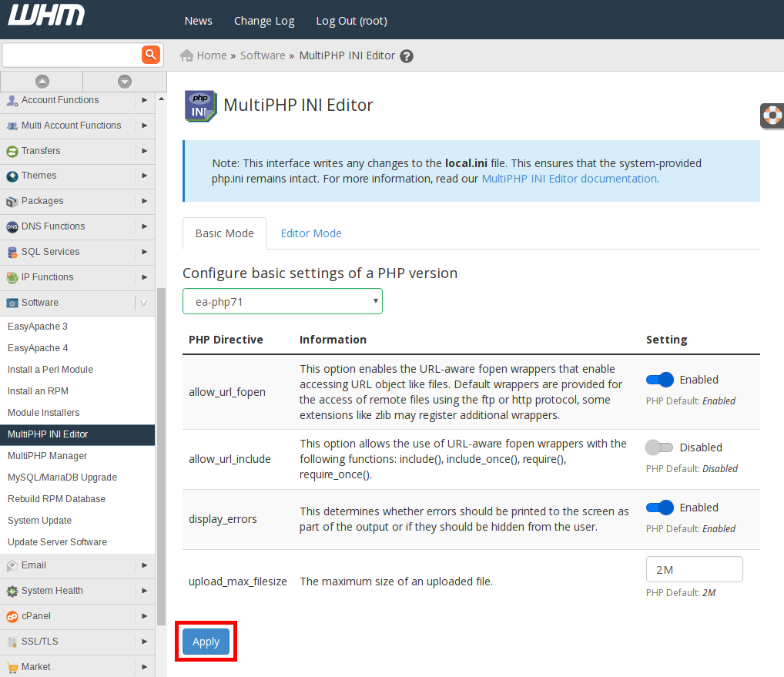Click the Email envelope icon

point(12,566)
